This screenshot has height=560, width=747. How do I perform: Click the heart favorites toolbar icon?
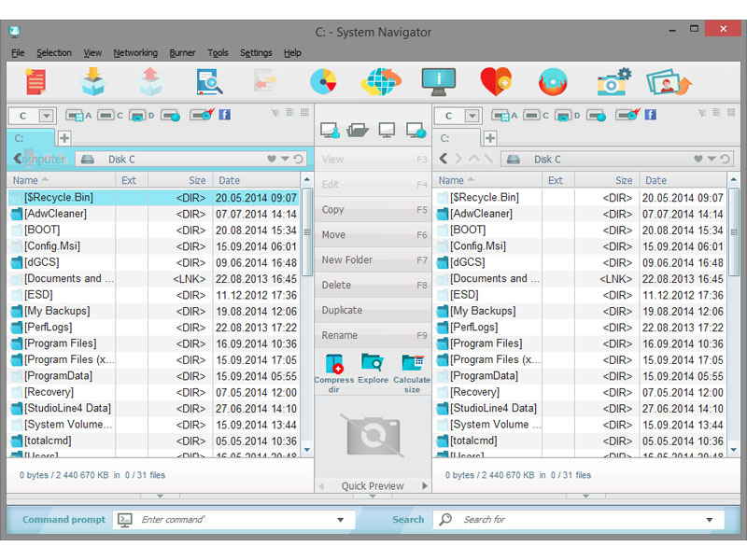pyautogui.click(x=495, y=82)
